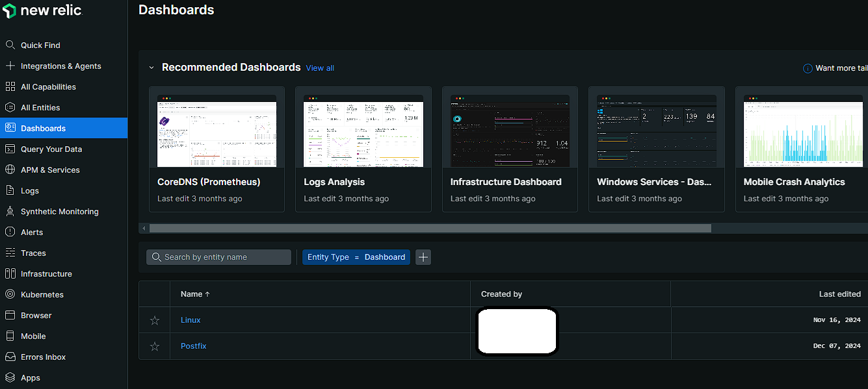This screenshot has width=868, height=389.
Task: Open Mobile Crash Analytics thumbnail
Action: pyautogui.click(x=803, y=131)
